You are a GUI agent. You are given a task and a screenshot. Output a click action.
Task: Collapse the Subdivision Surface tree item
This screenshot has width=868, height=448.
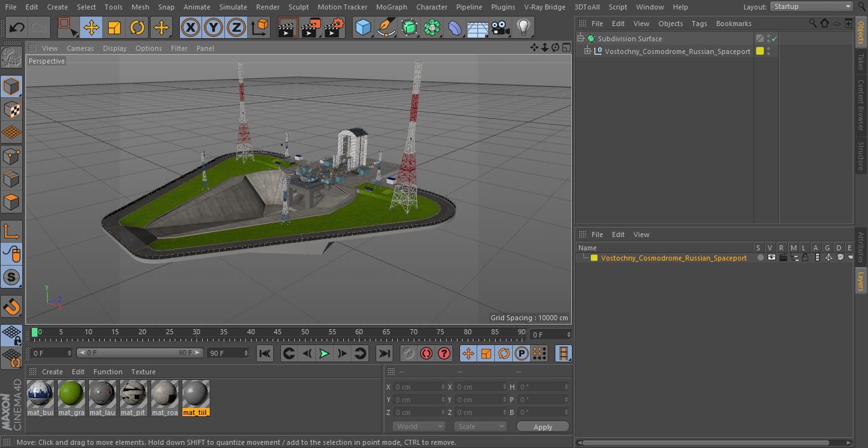[580, 39]
